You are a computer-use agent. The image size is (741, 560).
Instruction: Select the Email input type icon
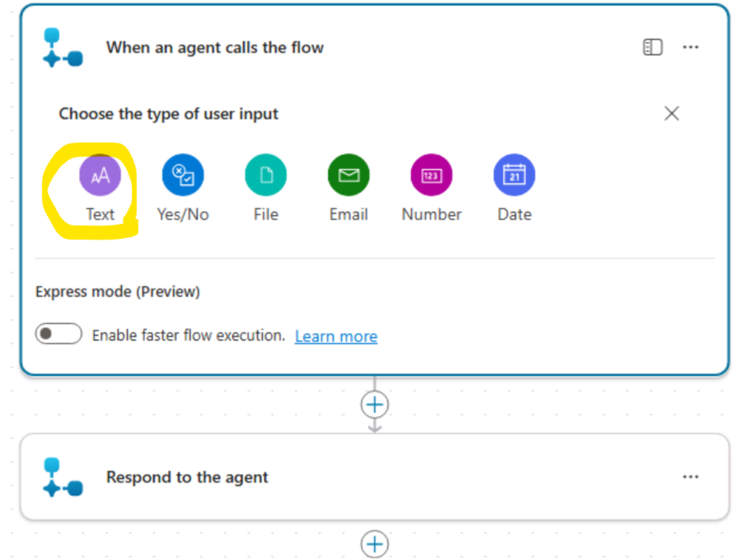point(348,175)
